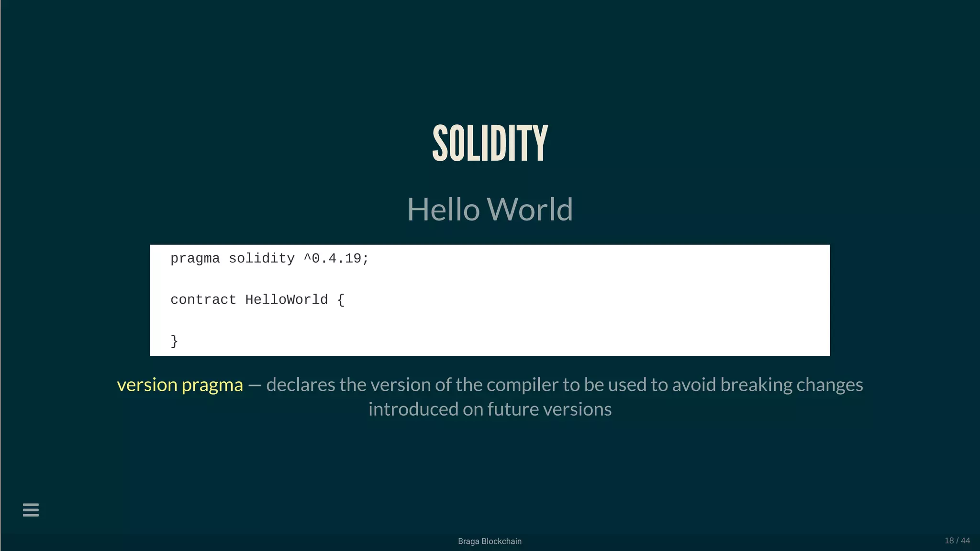Click the Braga Blockchain footer text
Screen dimensions: 980x551
click(x=490, y=541)
